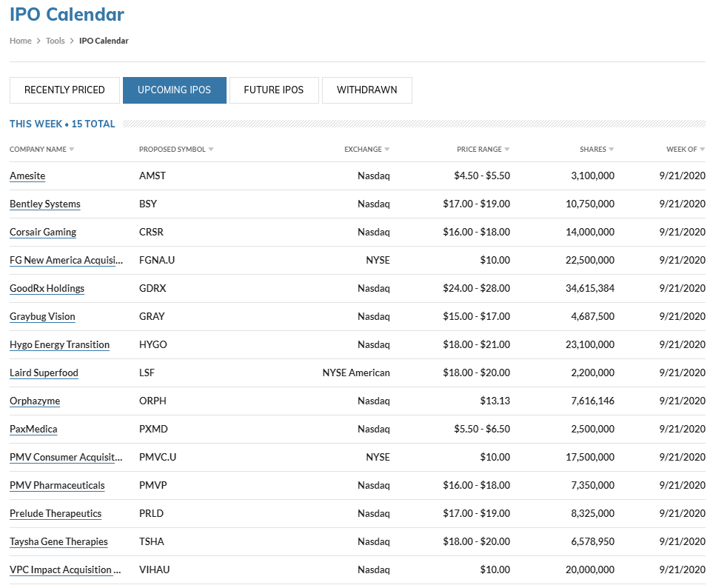Click the CRSR symbol cell
713x588 pixels.
(151, 233)
